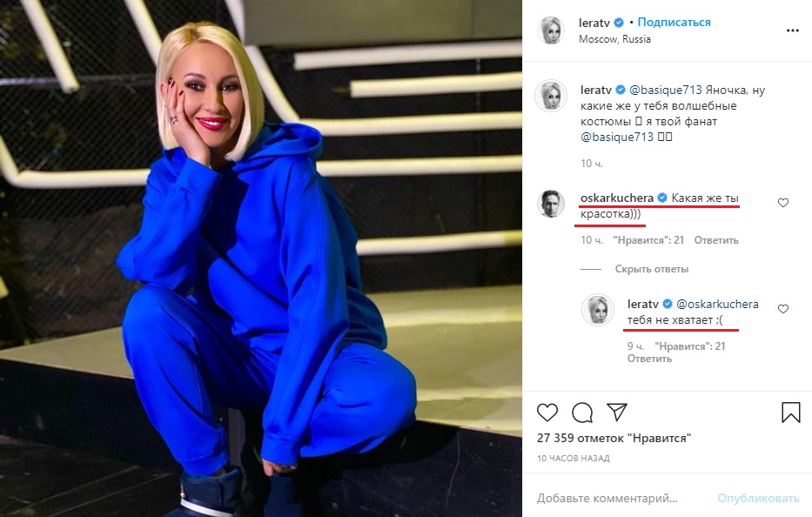This screenshot has width=812, height=517.
Task: Open the Moscow, Russia location link
Action: (614, 39)
